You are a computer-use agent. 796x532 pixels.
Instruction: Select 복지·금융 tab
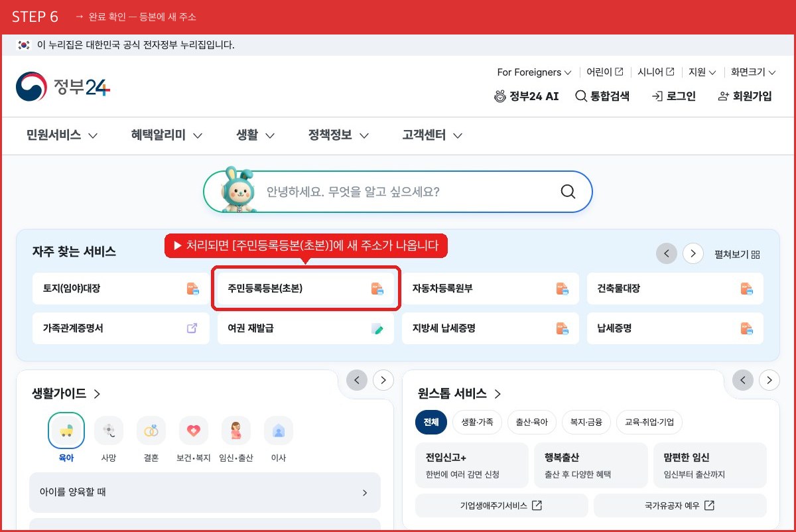pyautogui.click(x=586, y=422)
